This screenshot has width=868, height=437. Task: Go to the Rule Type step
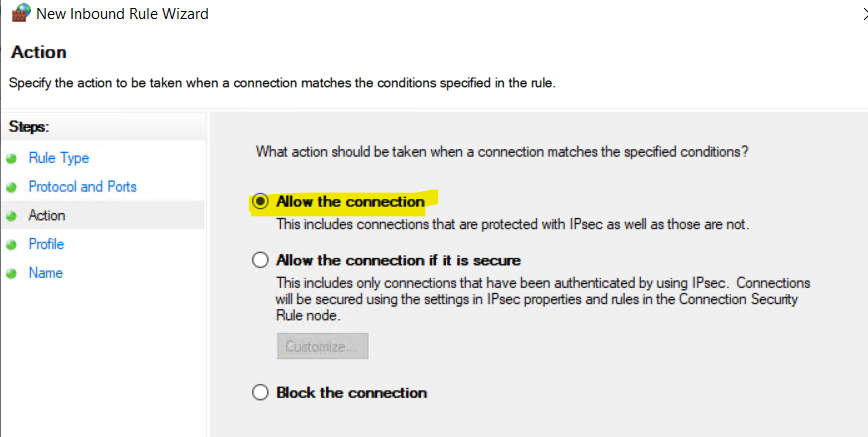[59, 158]
